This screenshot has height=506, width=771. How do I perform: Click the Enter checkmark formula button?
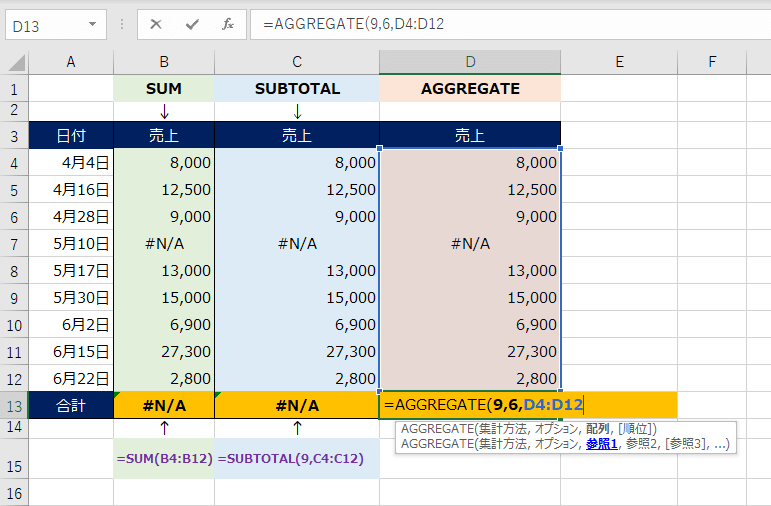point(192,23)
